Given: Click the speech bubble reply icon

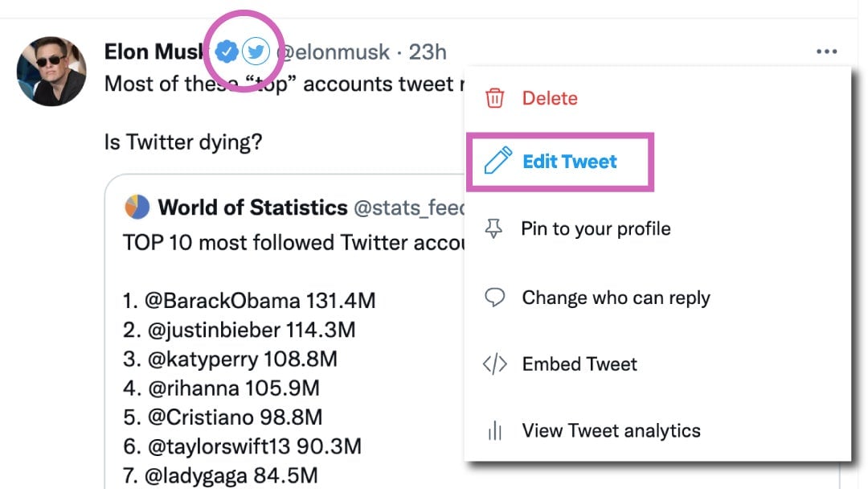Looking at the screenshot, I should (x=494, y=298).
